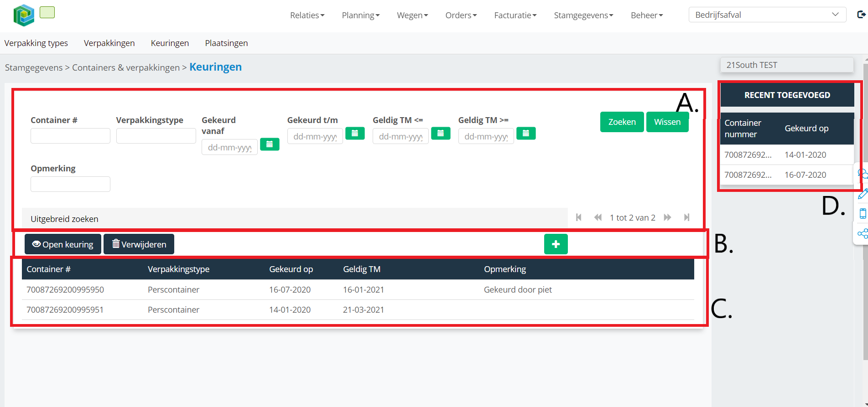This screenshot has width=868, height=407.
Task: Open the Keuringen tab
Action: (x=170, y=43)
